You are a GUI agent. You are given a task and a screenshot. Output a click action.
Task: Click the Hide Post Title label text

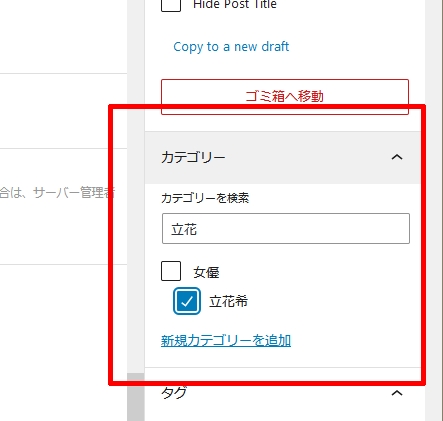click(x=235, y=4)
